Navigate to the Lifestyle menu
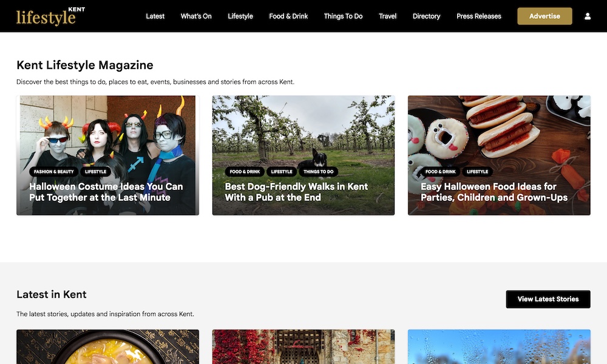The image size is (607, 364). click(x=240, y=16)
